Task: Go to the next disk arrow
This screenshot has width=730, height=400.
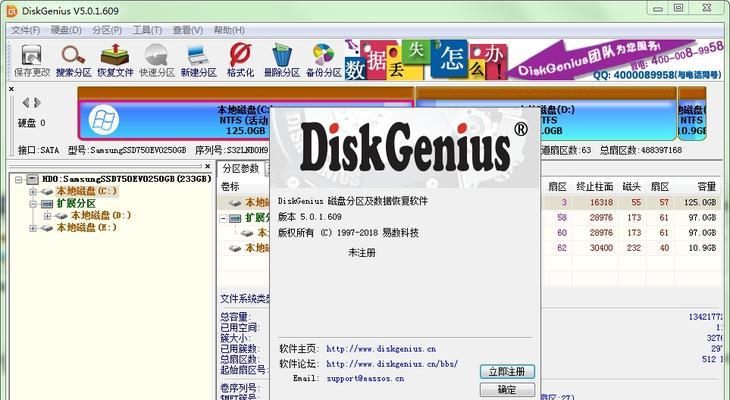Action: point(37,102)
